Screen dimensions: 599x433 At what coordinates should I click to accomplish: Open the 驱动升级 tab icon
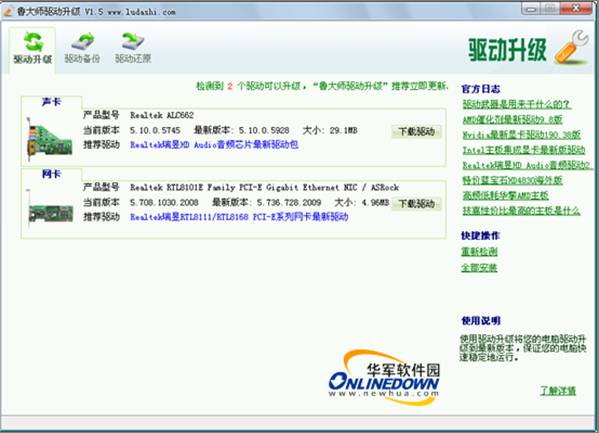coord(33,42)
